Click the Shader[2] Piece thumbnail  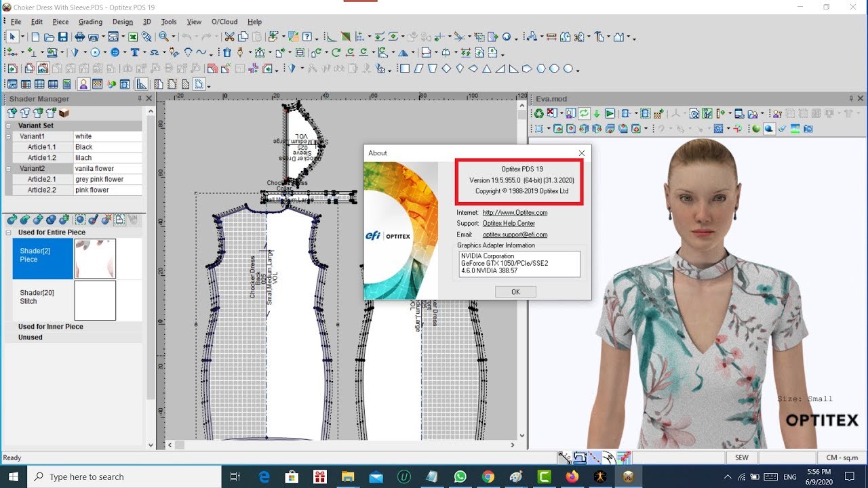95,258
